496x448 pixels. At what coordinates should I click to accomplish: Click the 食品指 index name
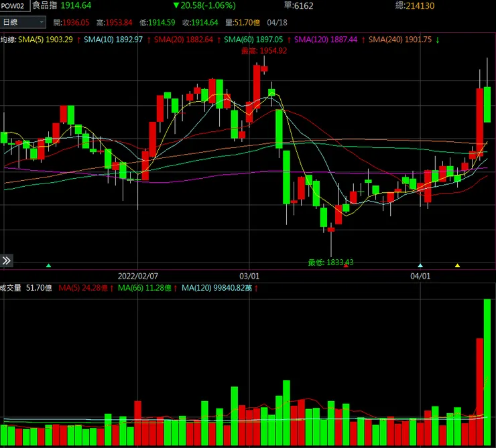45,5
